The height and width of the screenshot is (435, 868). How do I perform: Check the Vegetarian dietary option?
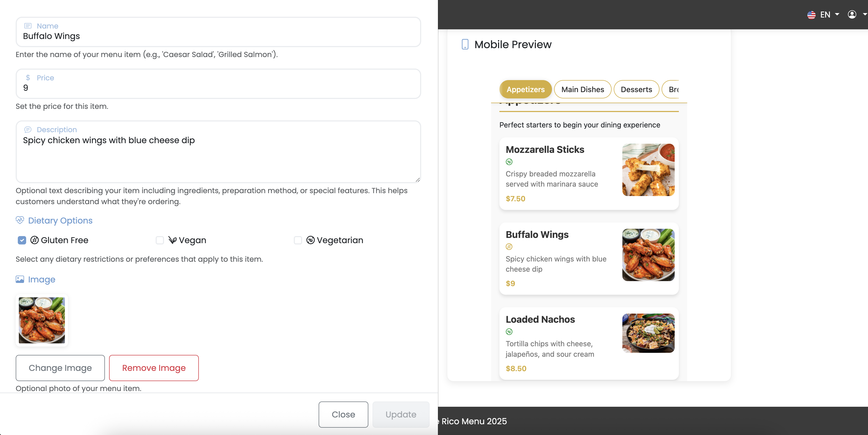pyautogui.click(x=297, y=240)
